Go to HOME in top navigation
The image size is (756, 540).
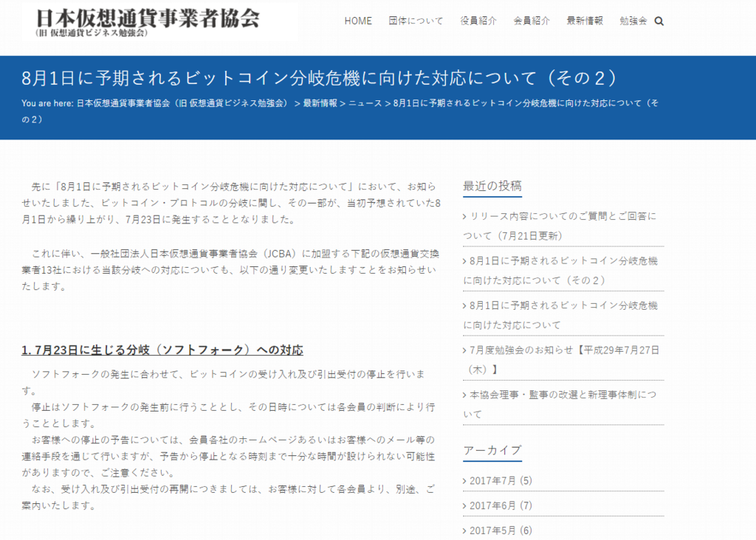click(358, 21)
